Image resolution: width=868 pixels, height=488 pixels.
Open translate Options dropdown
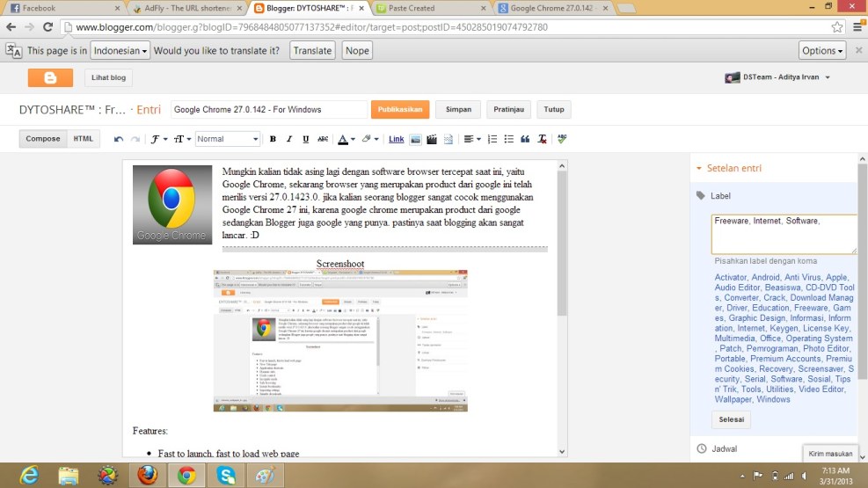click(822, 50)
